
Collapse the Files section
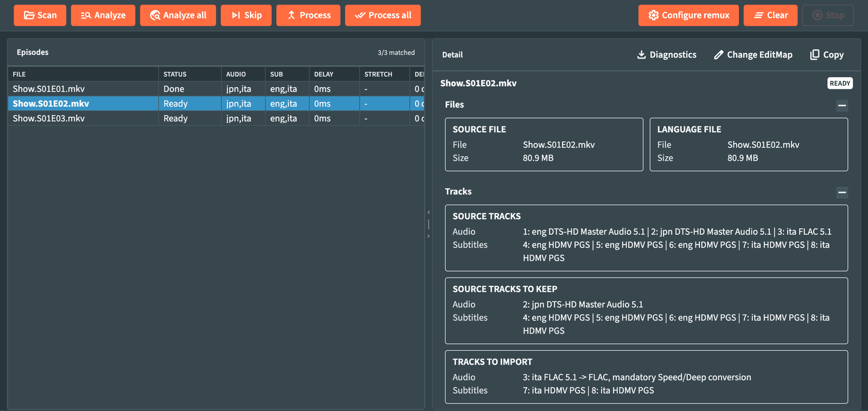pyautogui.click(x=842, y=105)
